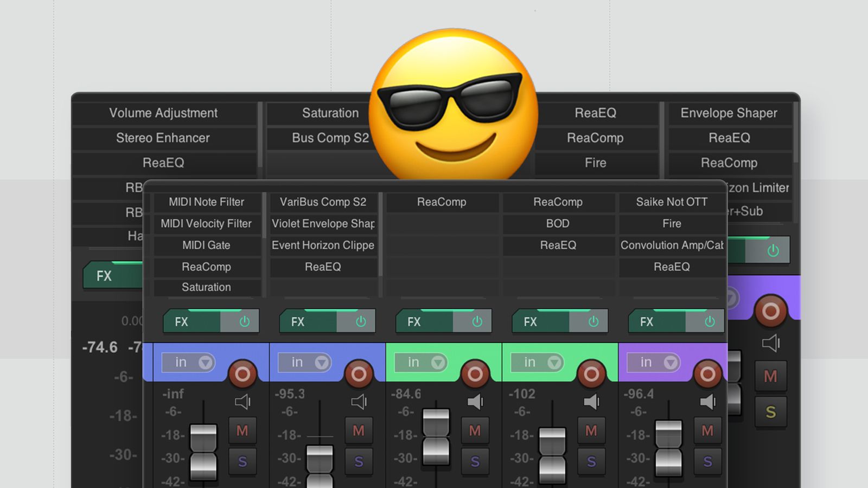Solo the first green track
This screenshot has height=488, width=868.
coord(475,462)
